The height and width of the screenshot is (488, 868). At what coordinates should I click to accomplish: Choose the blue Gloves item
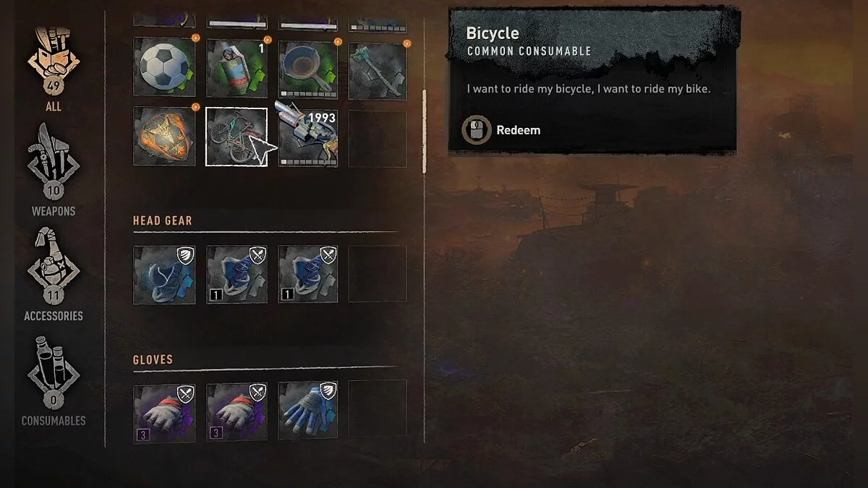308,410
